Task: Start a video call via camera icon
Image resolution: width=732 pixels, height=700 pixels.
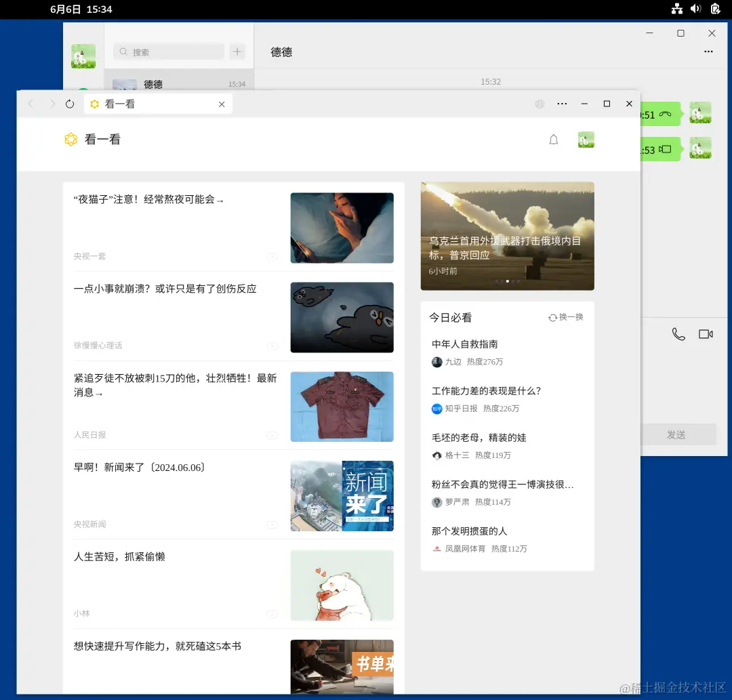Action: click(x=706, y=334)
